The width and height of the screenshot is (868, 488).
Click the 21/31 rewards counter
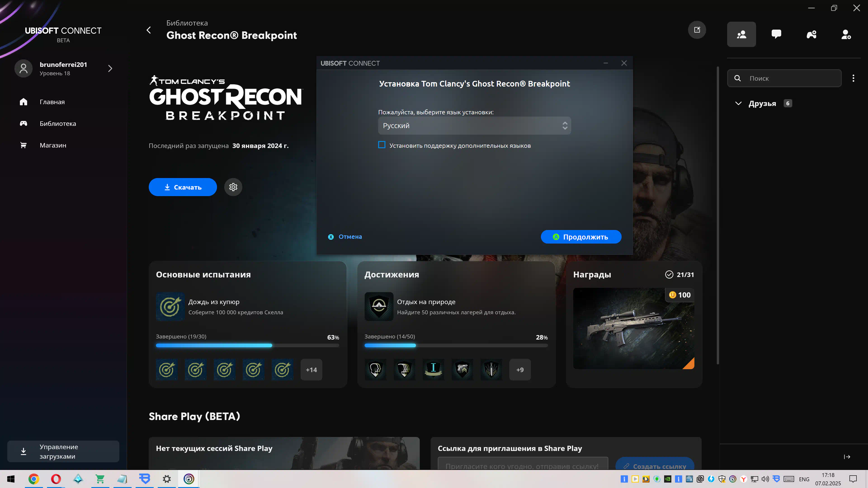click(x=680, y=274)
